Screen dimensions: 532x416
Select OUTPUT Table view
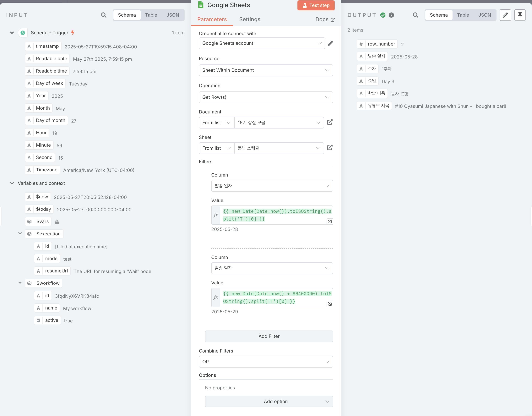click(463, 15)
